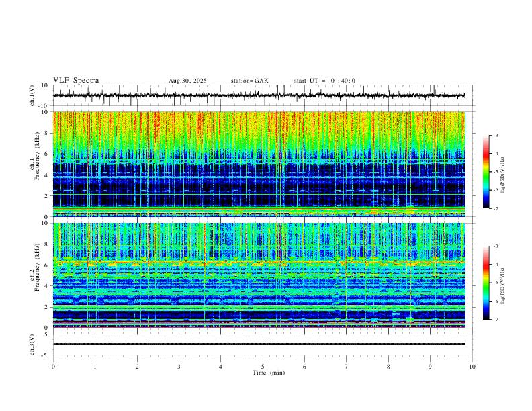The width and height of the screenshot is (532, 411).
Task: Click the final time axis tick label "10"
Action: [x=472, y=367]
